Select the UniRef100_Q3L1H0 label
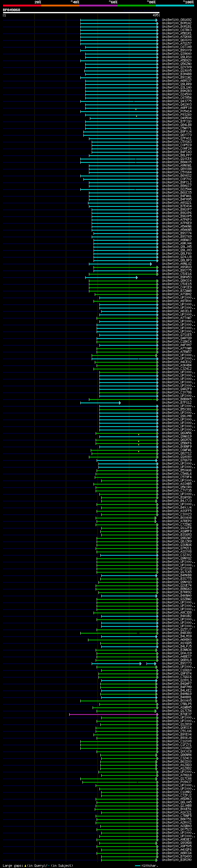The width and height of the screenshot is (197, 868). point(177,88)
